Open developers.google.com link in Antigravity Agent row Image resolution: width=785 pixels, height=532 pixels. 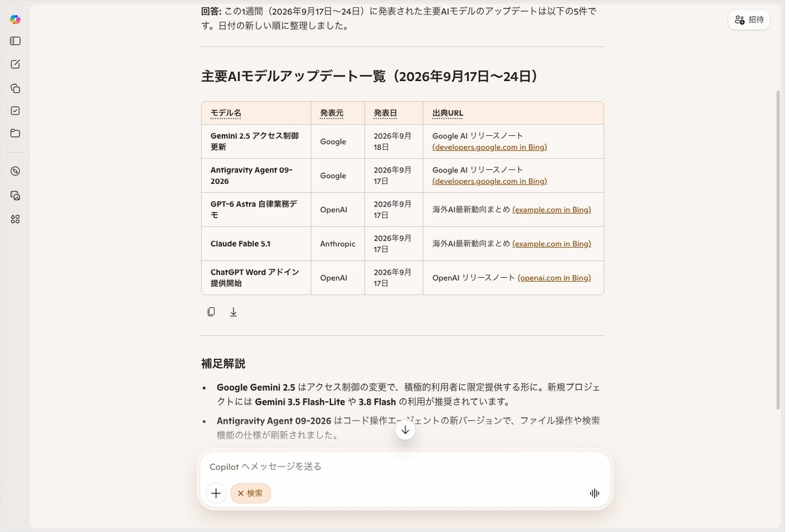pyautogui.click(x=489, y=181)
